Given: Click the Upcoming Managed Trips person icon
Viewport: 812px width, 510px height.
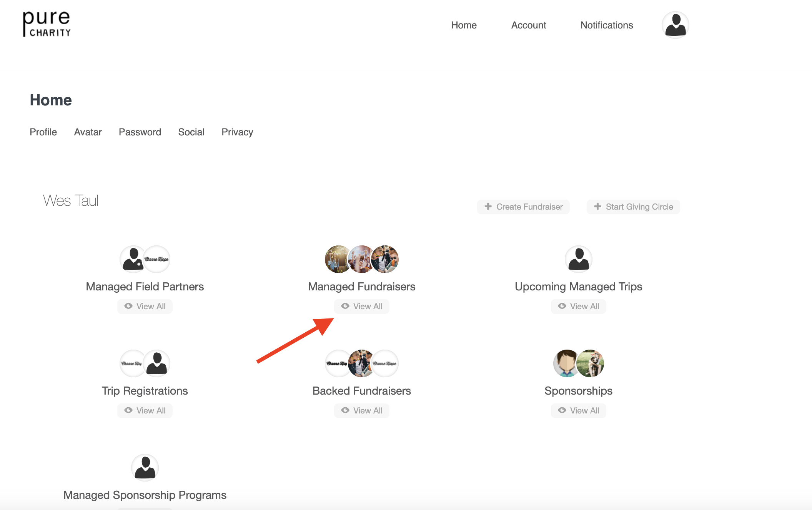Looking at the screenshot, I should 579,259.
